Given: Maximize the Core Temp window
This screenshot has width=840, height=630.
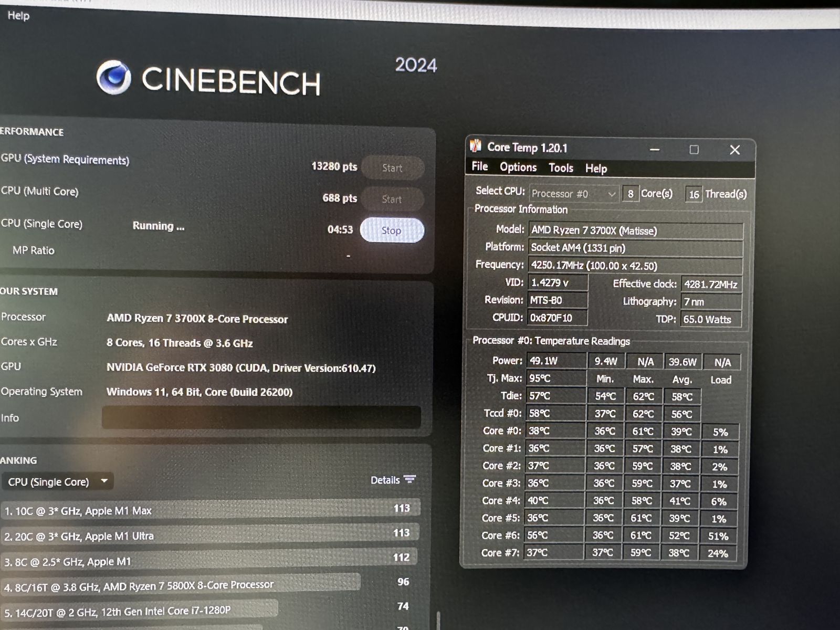Looking at the screenshot, I should coord(694,150).
